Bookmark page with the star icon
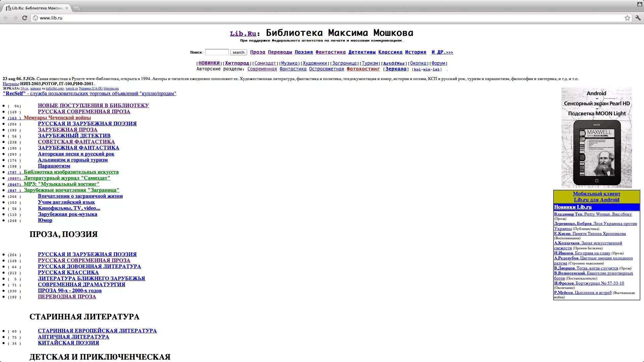Image resolution: width=644 pixels, height=362 pixels. pos(627,18)
